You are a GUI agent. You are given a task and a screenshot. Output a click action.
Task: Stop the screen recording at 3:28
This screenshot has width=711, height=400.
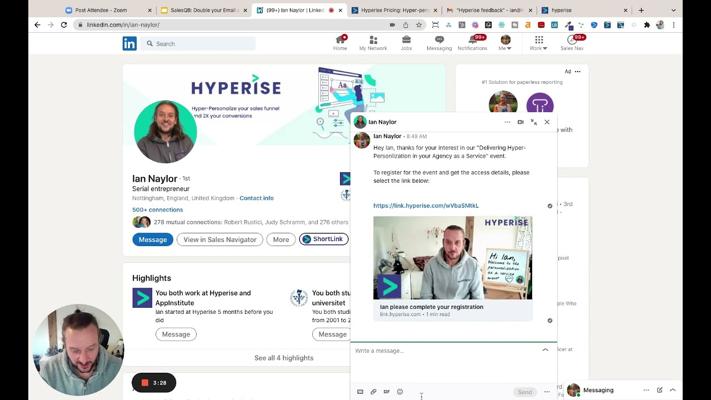[x=145, y=382]
